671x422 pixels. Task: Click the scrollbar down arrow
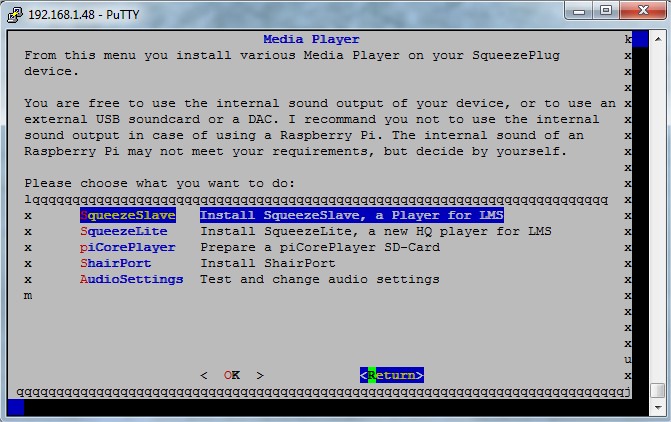[x=658, y=407]
